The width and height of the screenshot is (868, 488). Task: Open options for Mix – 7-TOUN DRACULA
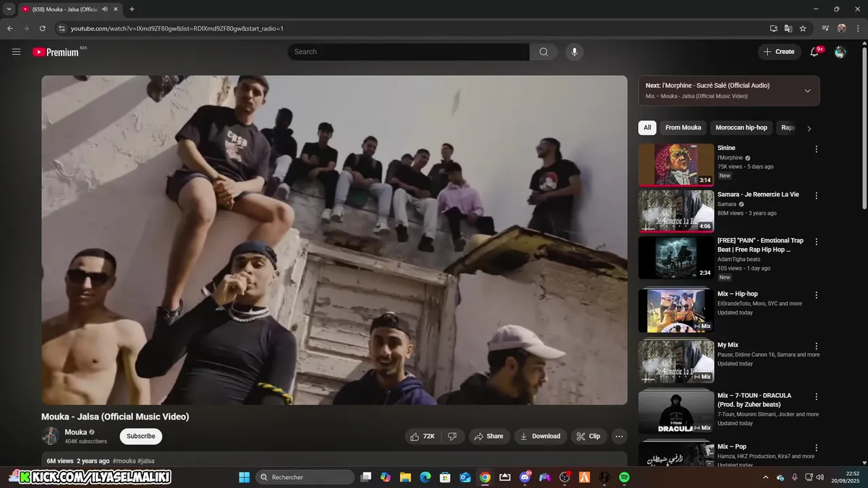pyautogui.click(x=816, y=396)
